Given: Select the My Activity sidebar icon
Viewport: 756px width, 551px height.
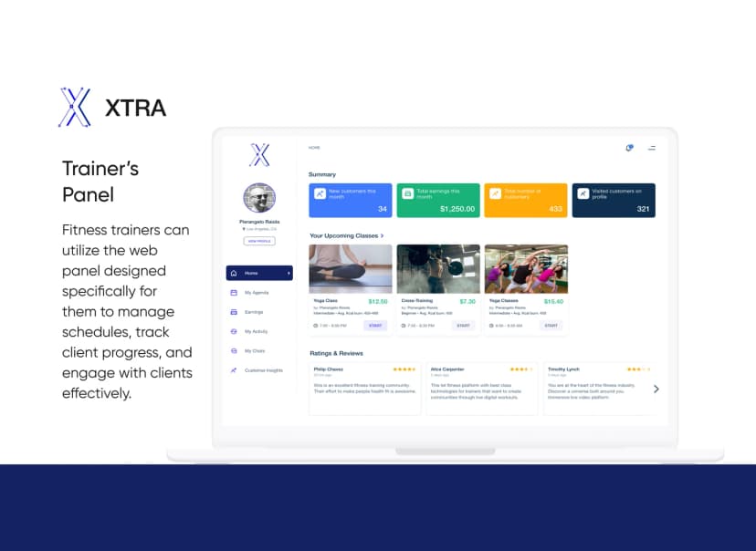Looking at the screenshot, I should [x=234, y=331].
